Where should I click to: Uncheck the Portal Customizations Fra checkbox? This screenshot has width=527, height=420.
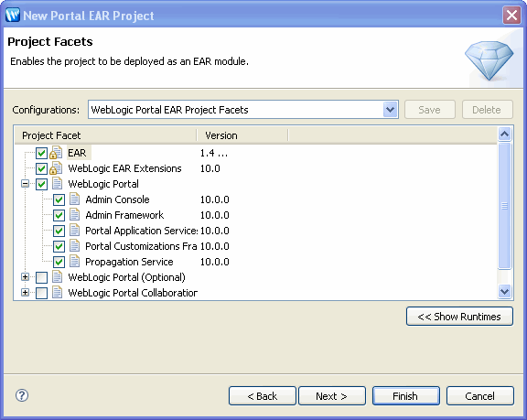(59, 246)
